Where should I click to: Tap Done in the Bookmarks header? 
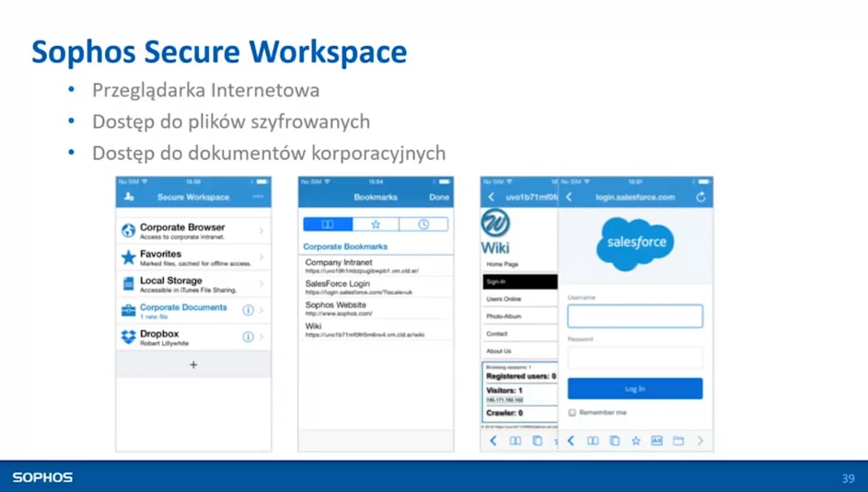click(x=439, y=197)
